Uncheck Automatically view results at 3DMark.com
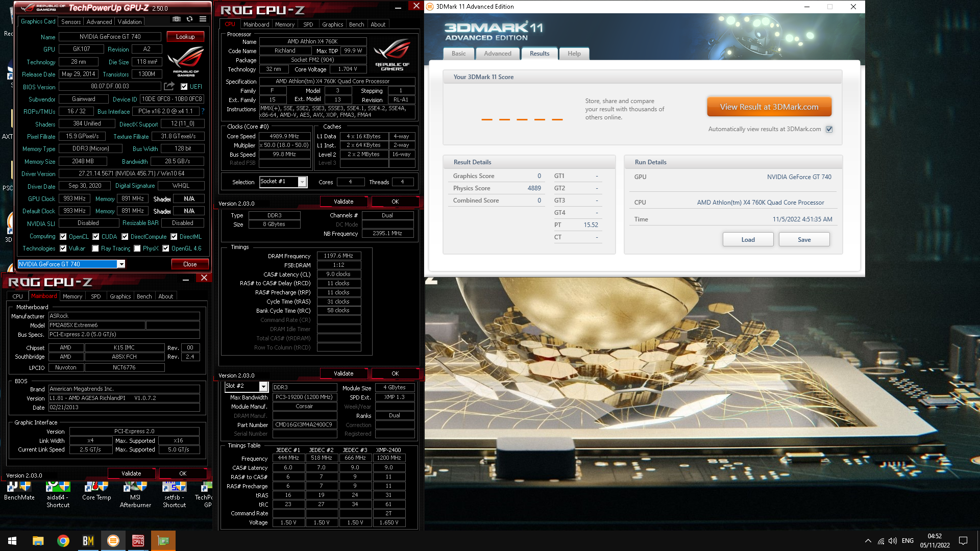 click(829, 129)
